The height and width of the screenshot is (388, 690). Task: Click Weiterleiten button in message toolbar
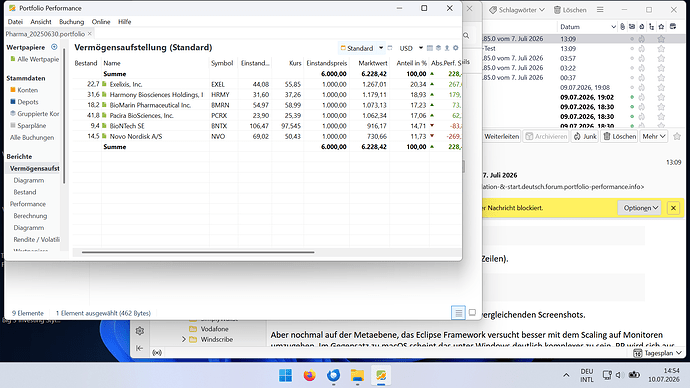[501, 136]
